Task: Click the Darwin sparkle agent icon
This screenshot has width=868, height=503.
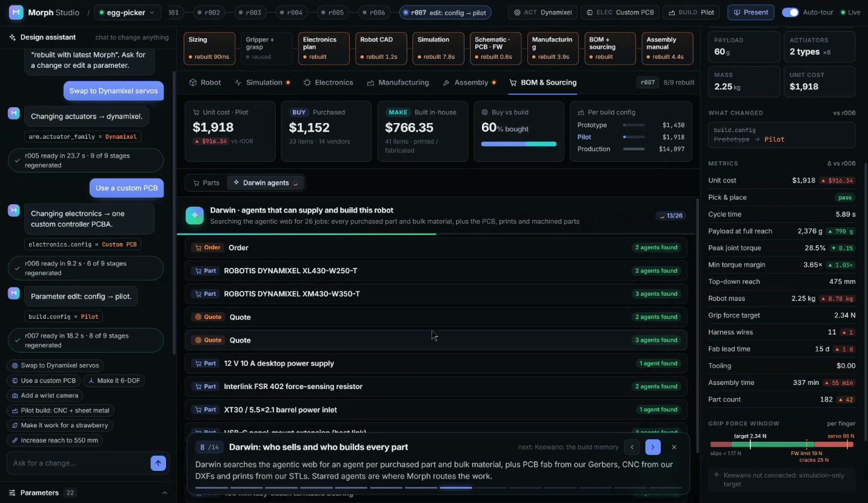Action: [x=195, y=216]
